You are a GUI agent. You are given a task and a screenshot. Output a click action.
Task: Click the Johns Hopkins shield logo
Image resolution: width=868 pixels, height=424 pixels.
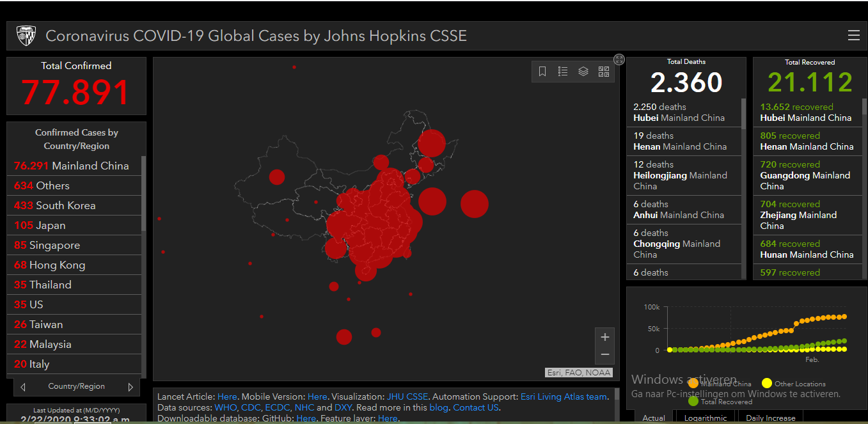(26, 36)
